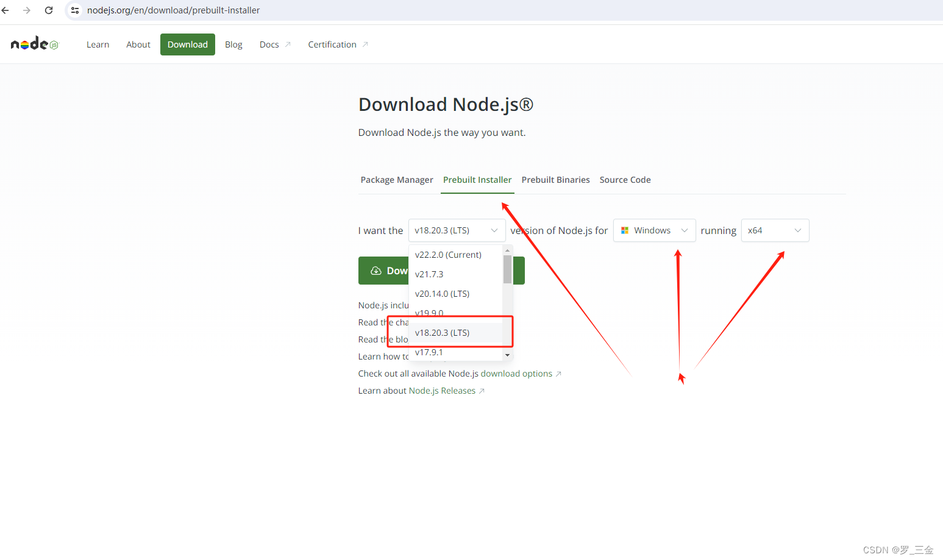This screenshot has width=943, height=560.
Task: Click the Node.js logo in header
Action: coord(34,44)
